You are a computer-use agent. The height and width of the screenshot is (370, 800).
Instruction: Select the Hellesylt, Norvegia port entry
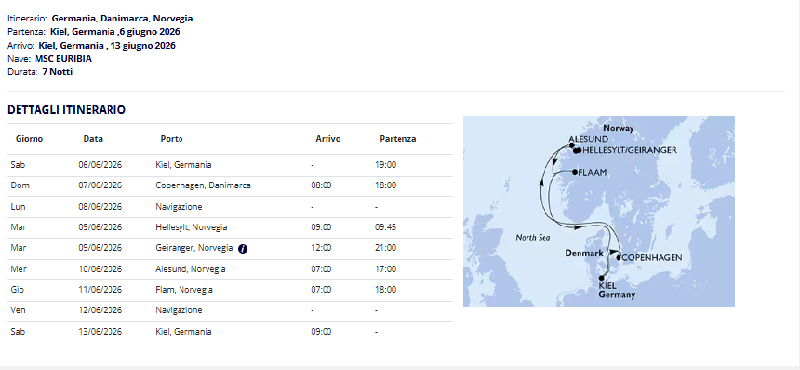click(x=191, y=227)
